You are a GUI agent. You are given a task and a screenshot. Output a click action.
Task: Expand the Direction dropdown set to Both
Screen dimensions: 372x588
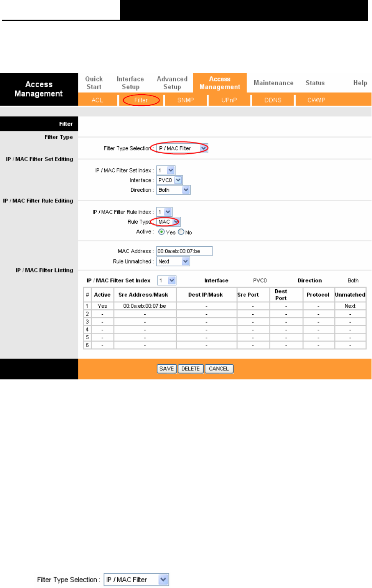[x=173, y=190]
